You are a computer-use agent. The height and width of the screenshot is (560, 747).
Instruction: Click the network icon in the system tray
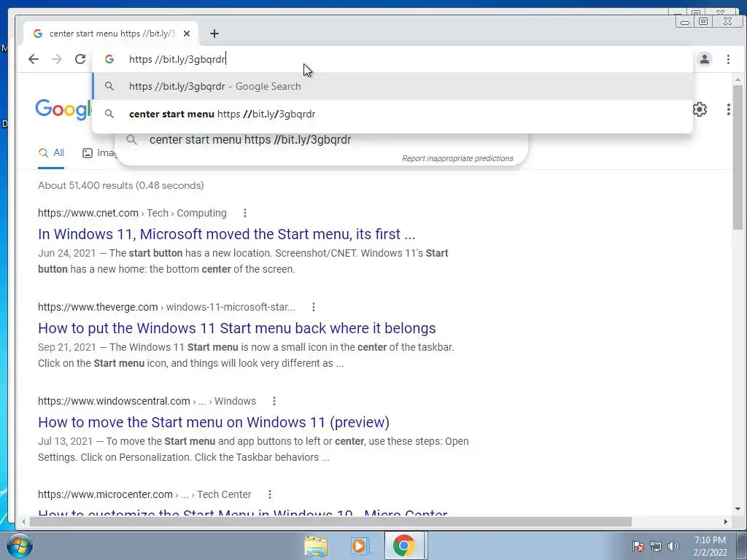pos(656,546)
